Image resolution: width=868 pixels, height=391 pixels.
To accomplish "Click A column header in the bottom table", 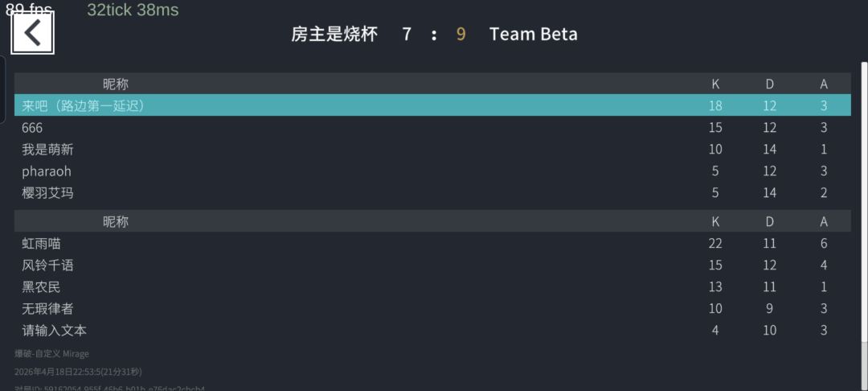I will point(824,221).
